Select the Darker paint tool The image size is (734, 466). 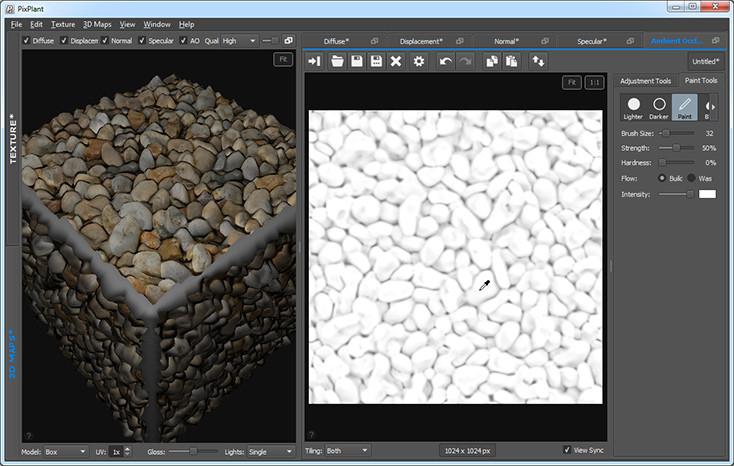(659, 108)
